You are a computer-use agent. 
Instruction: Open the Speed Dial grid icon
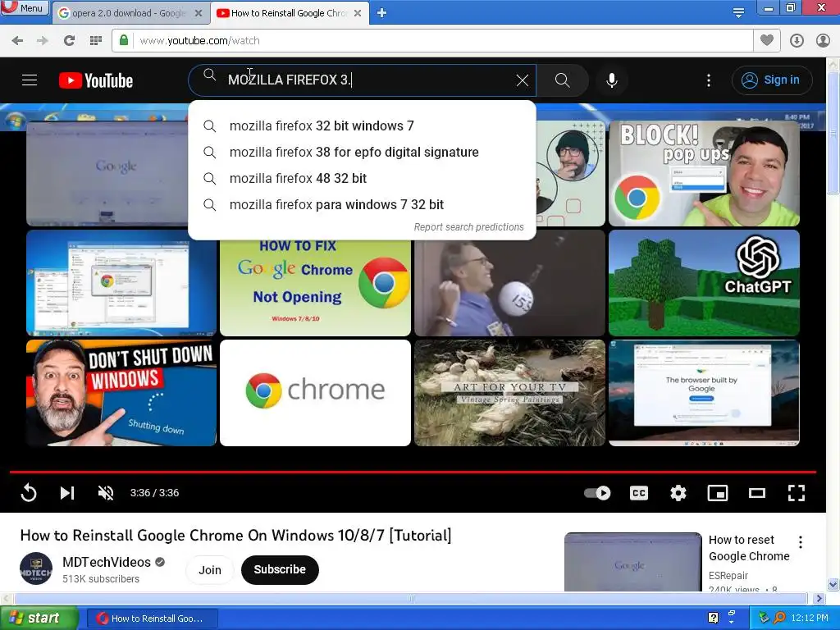(95, 40)
